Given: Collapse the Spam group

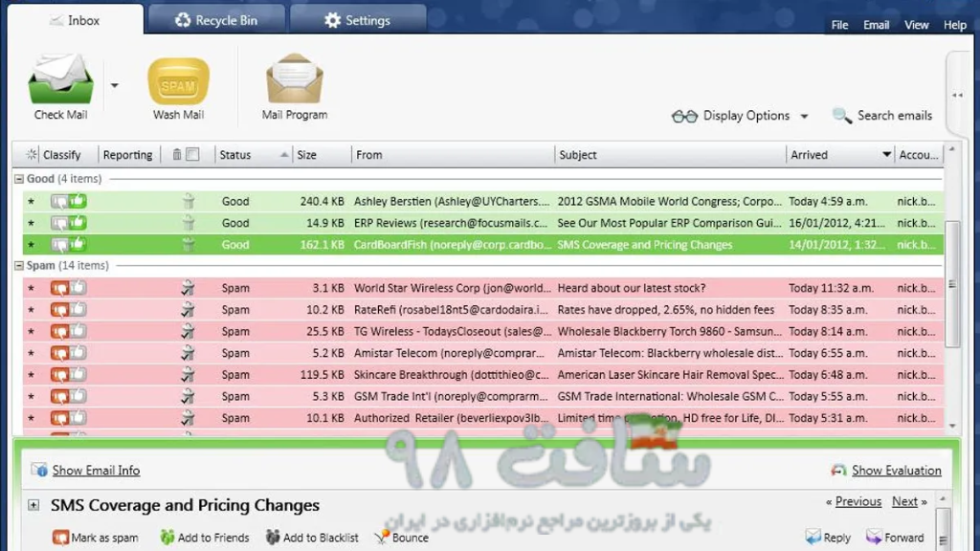Looking at the screenshot, I should (19, 266).
